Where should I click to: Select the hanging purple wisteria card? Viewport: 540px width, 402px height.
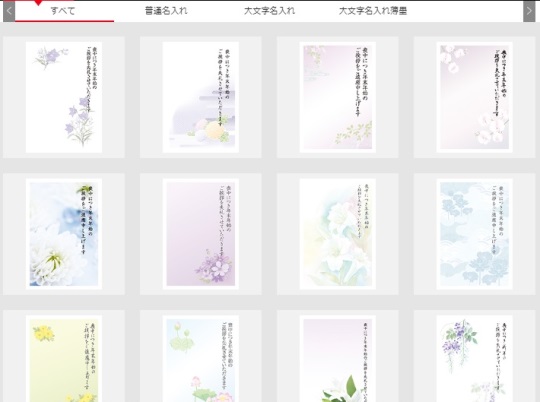pyautogui.click(x=475, y=359)
